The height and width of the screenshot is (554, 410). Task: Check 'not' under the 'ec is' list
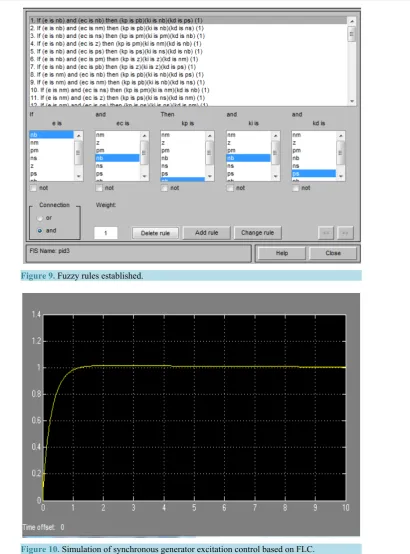pyautogui.click(x=99, y=188)
